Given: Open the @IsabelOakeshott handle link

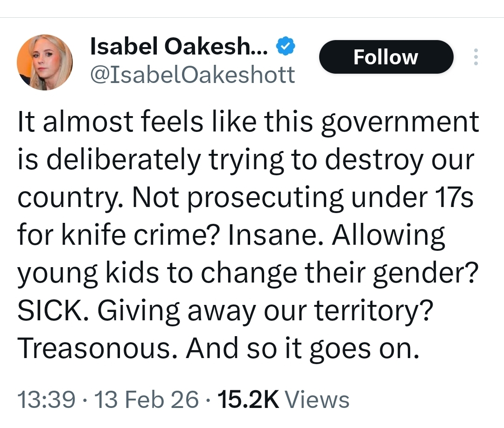Looking at the screenshot, I should click(x=192, y=75).
